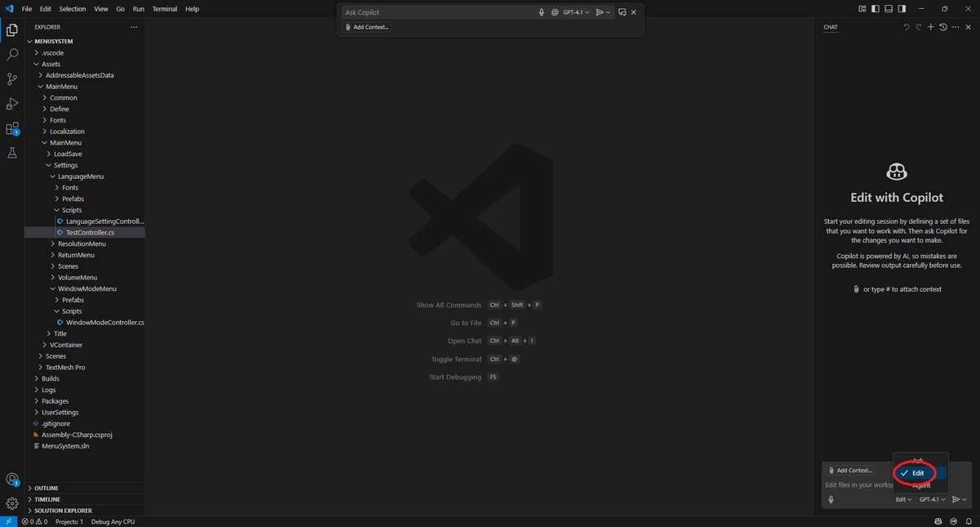Click Projects: 1 in the status bar
980x527 pixels.
pyautogui.click(x=69, y=521)
